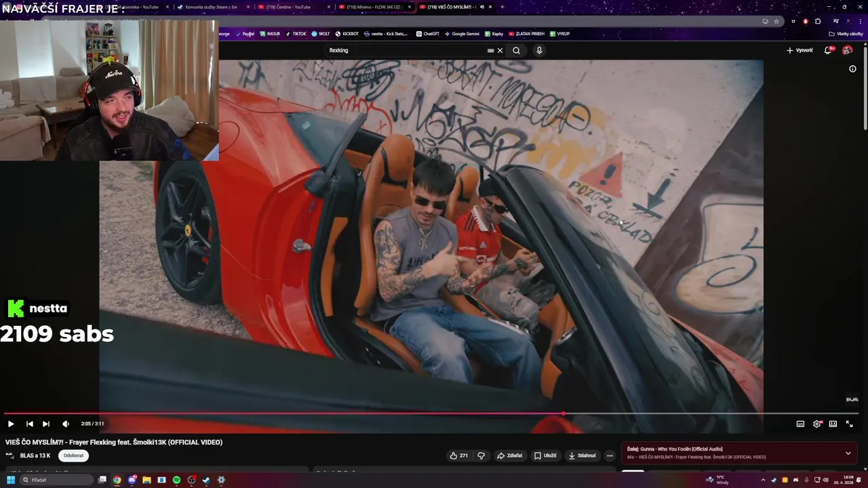The height and width of the screenshot is (488, 868).
Task: Switch to theater mode view
Action: pos(833,424)
